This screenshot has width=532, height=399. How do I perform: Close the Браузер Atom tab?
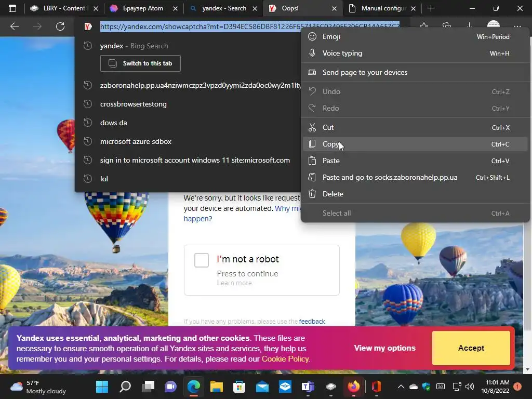pos(175,9)
